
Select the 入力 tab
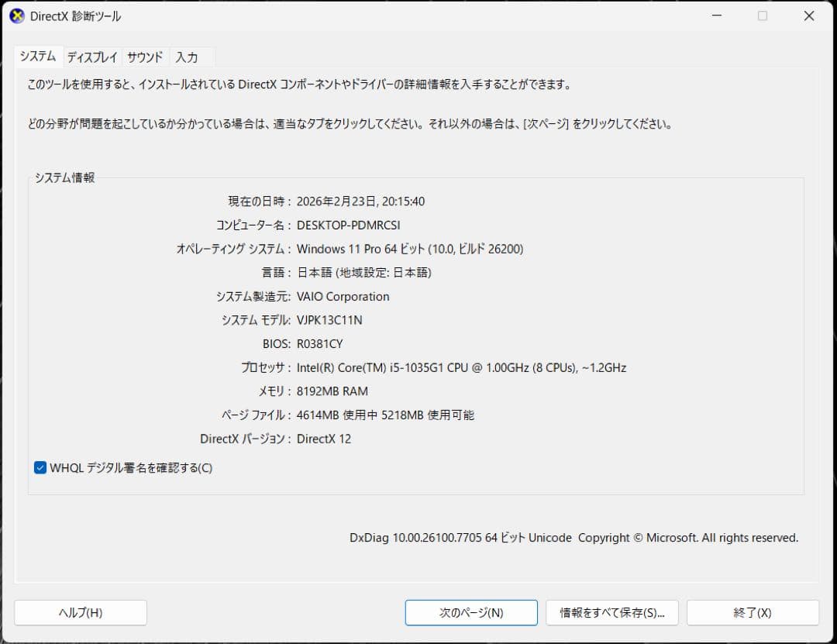(186, 57)
